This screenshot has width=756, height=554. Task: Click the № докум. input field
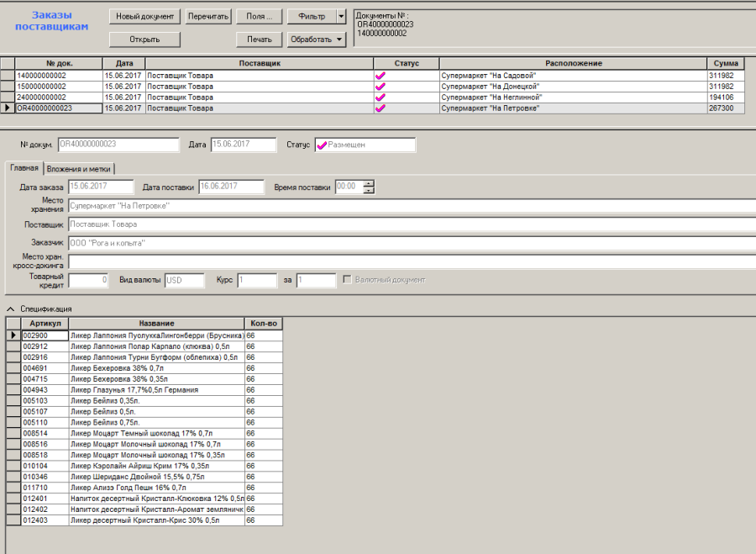[x=118, y=145]
